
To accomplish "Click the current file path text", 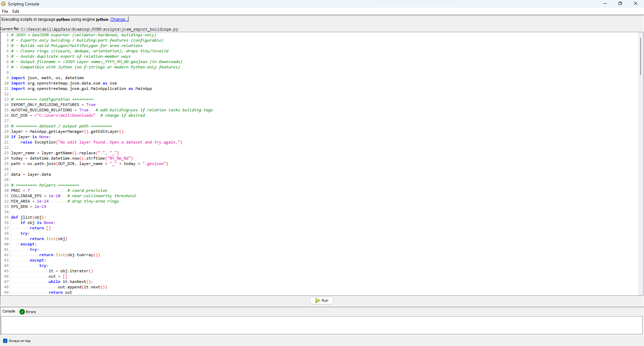I will coord(99,29).
